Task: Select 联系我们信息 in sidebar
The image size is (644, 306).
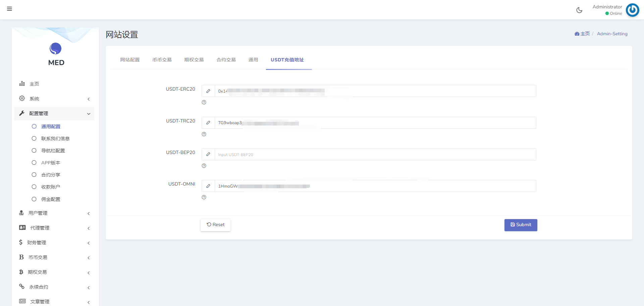Action: [x=55, y=139]
